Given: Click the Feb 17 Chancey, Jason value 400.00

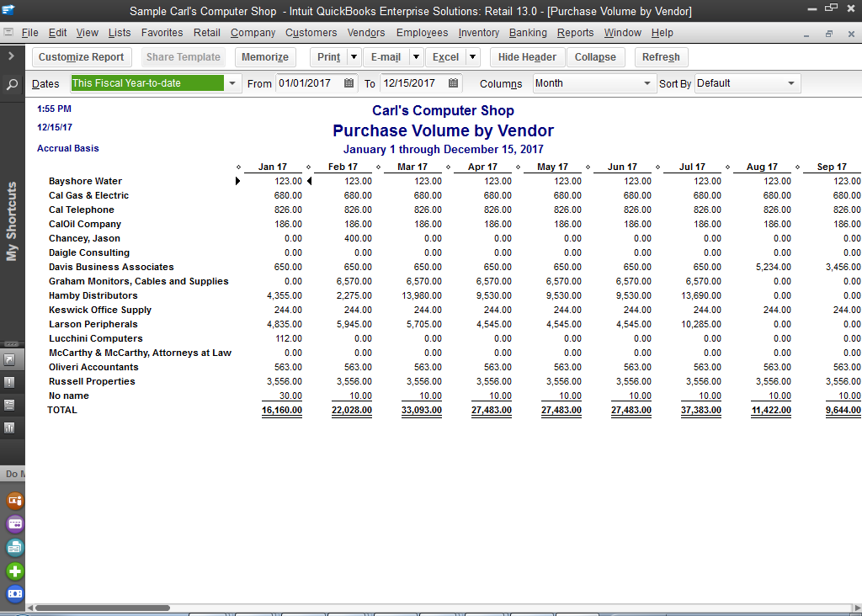Looking at the screenshot, I should (x=358, y=238).
